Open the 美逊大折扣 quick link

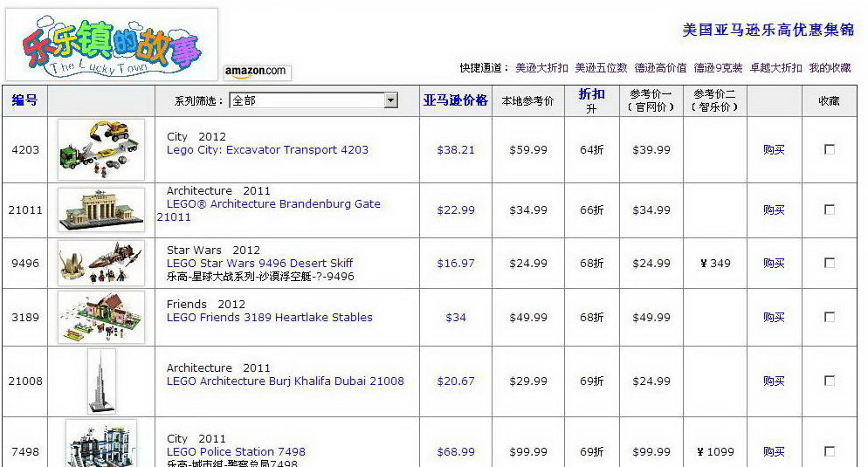coord(542,67)
